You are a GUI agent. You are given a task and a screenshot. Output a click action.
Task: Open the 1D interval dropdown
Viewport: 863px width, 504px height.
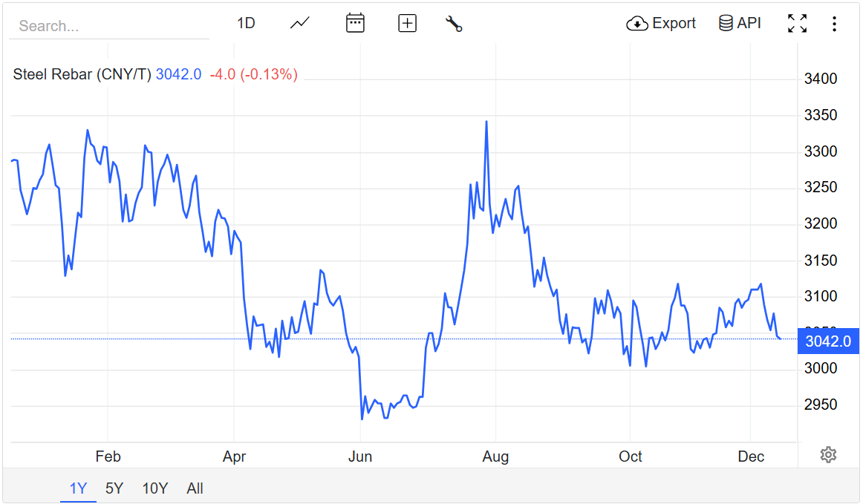click(x=246, y=23)
